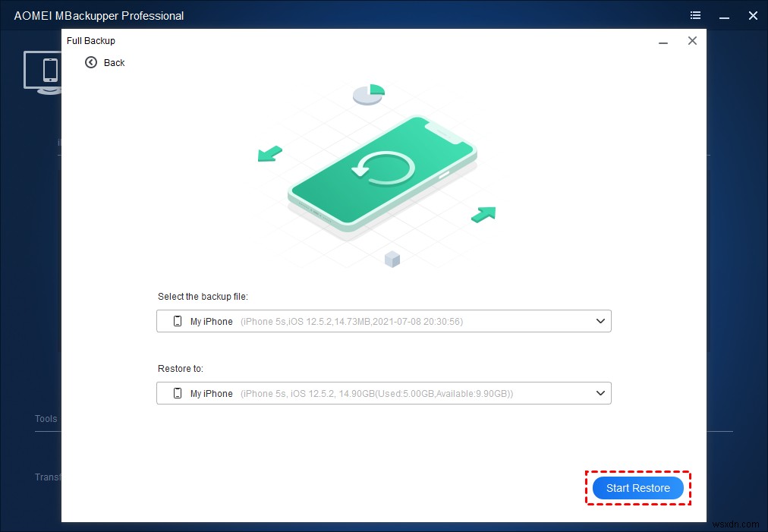Click device details text with 14.90GB

376,394
